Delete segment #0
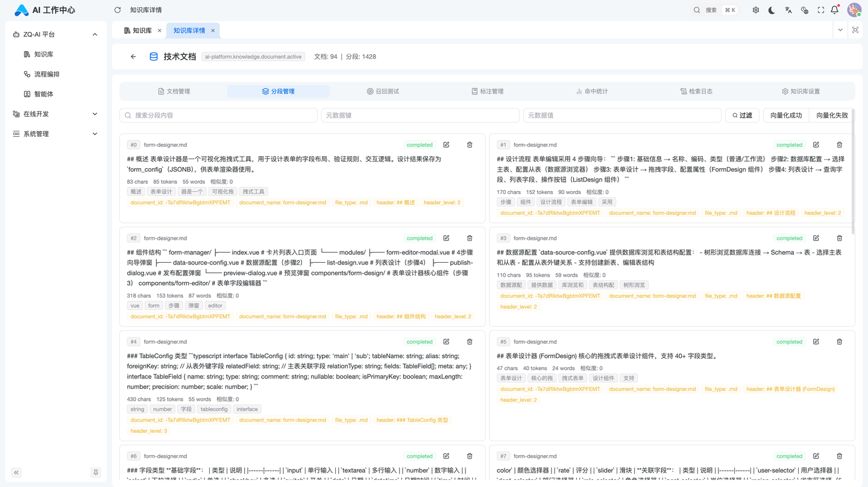868x487 pixels. coord(470,145)
